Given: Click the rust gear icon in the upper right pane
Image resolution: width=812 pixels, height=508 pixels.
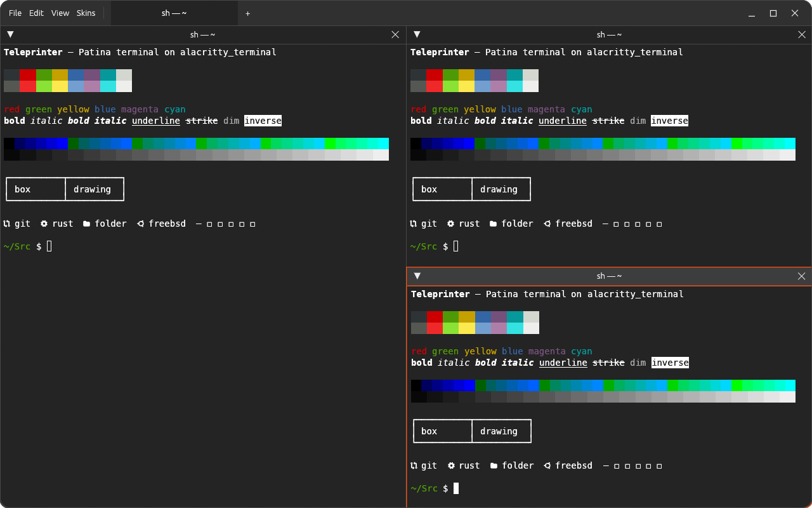Looking at the screenshot, I should coord(451,224).
